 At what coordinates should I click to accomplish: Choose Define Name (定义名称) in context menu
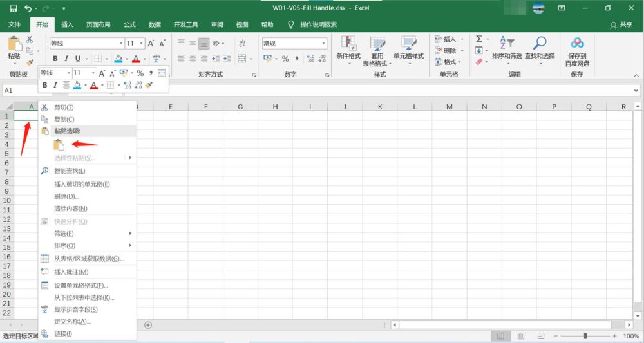click(x=88, y=322)
